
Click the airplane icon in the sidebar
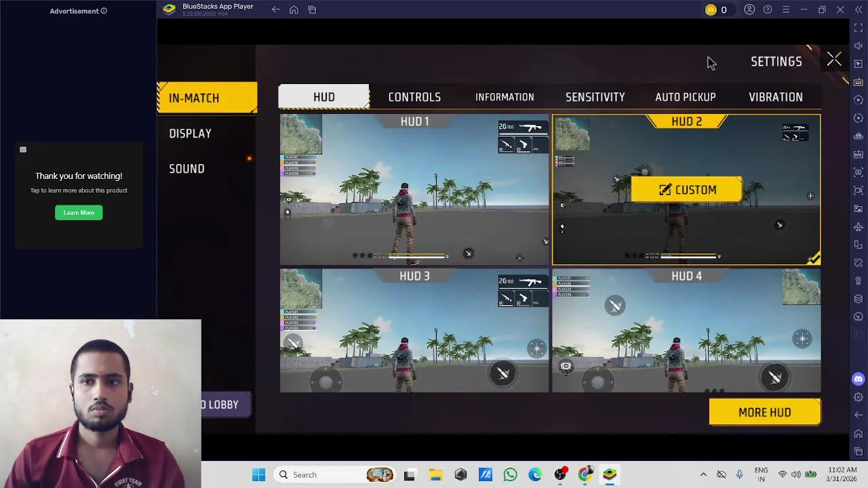click(859, 226)
